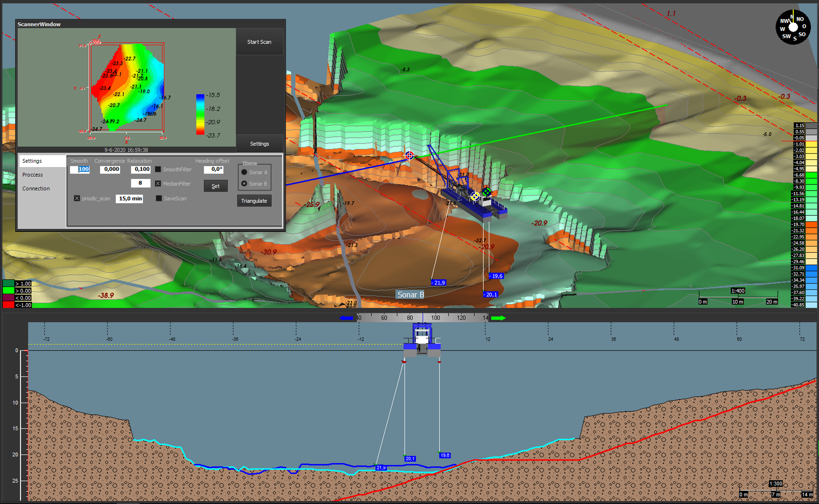
Task: Select the green target marker on the dredger
Action: point(487,192)
